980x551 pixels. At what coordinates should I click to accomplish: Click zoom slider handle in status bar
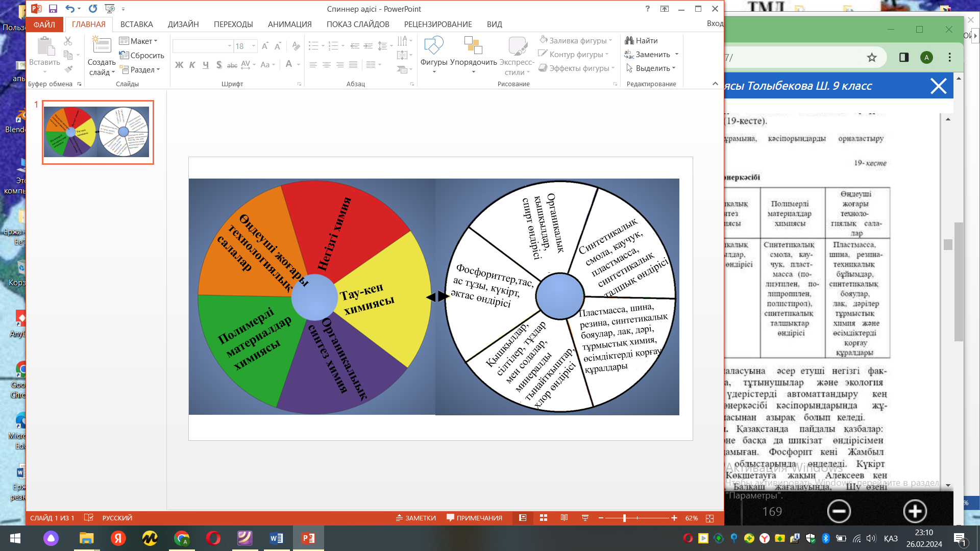624,518
